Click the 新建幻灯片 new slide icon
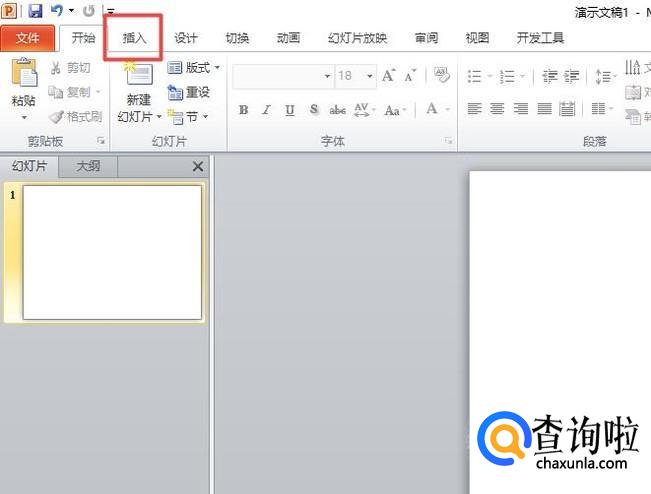The width and height of the screenshot is (651, 494). click(139, 74)
